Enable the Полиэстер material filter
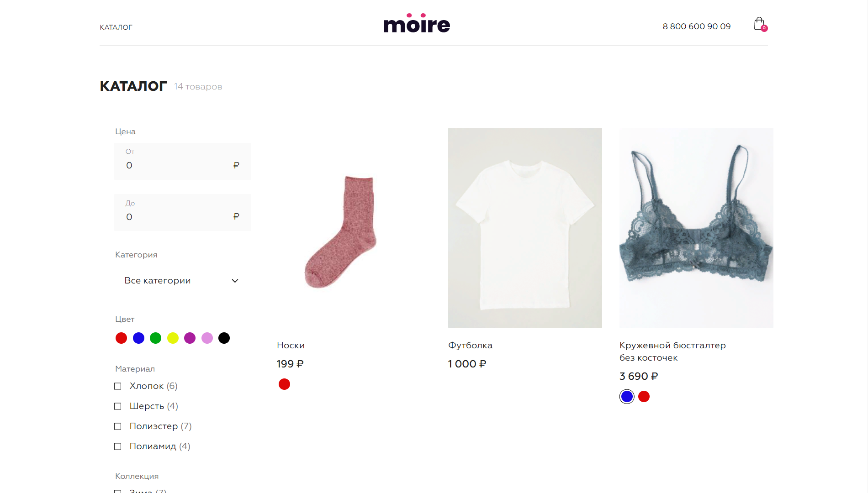 [x=118, y=426]
